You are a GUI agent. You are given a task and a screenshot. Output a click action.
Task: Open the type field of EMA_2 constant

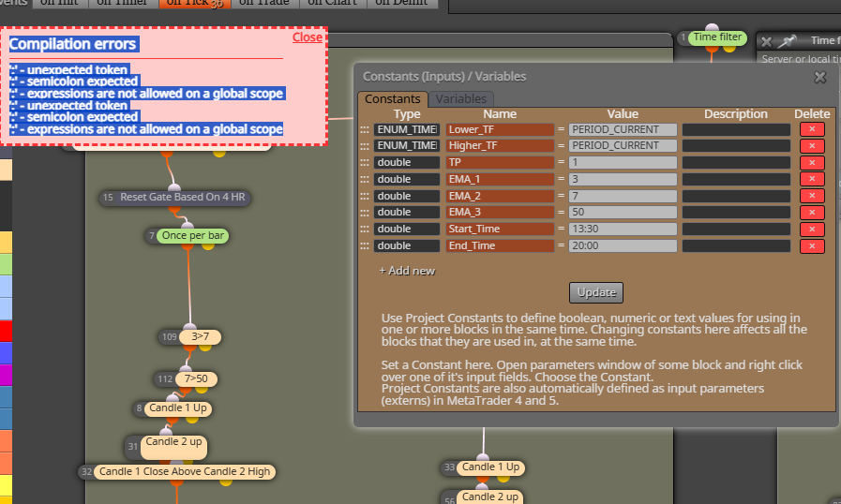tap(407, 196)
